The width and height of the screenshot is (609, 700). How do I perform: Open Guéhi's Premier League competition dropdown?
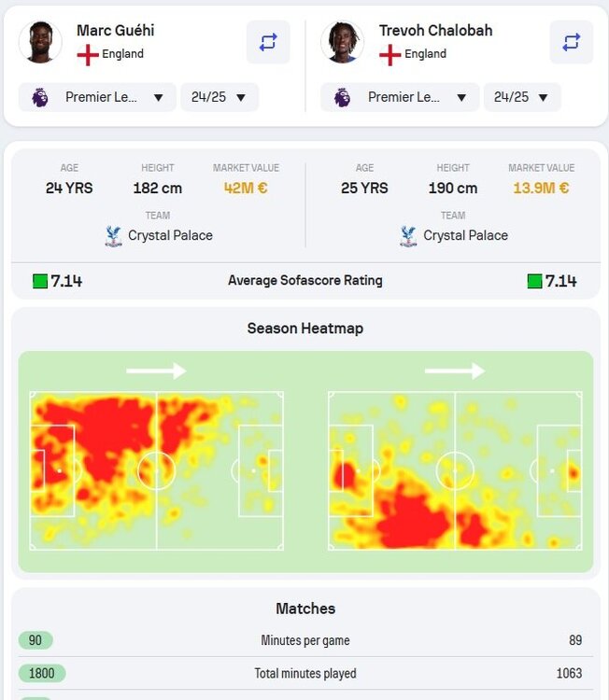point(97,97)
